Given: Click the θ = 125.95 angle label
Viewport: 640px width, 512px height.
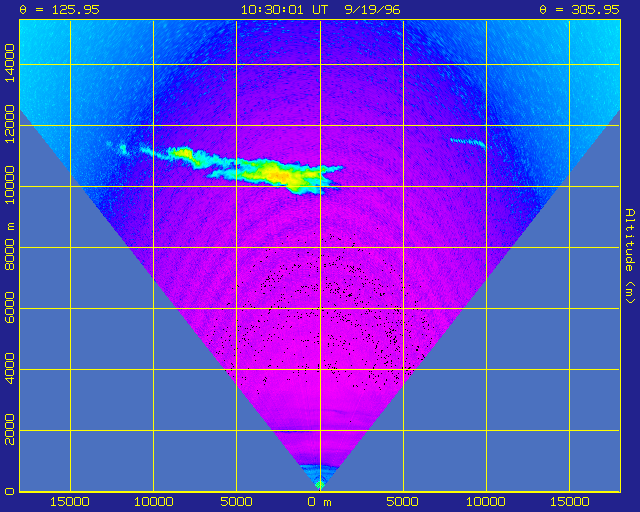Looking at the screenshot, I should 60,9.
